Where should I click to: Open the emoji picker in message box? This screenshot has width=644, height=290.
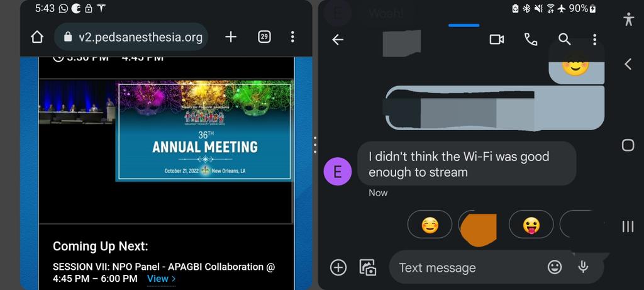(555, 267)
